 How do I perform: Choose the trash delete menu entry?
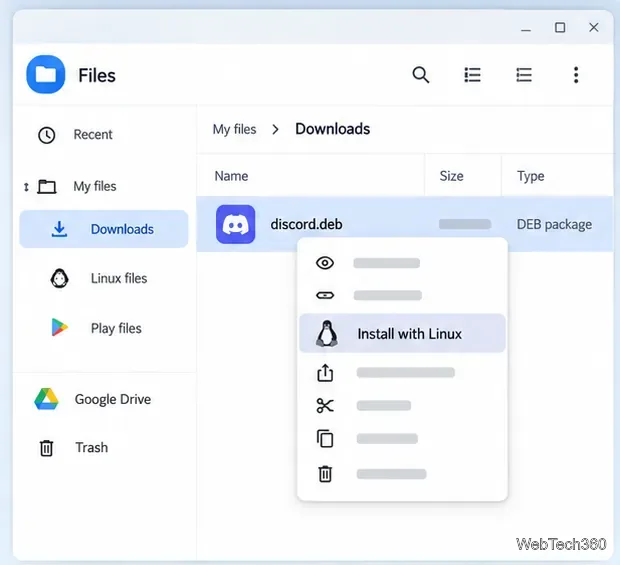[402, 474]
